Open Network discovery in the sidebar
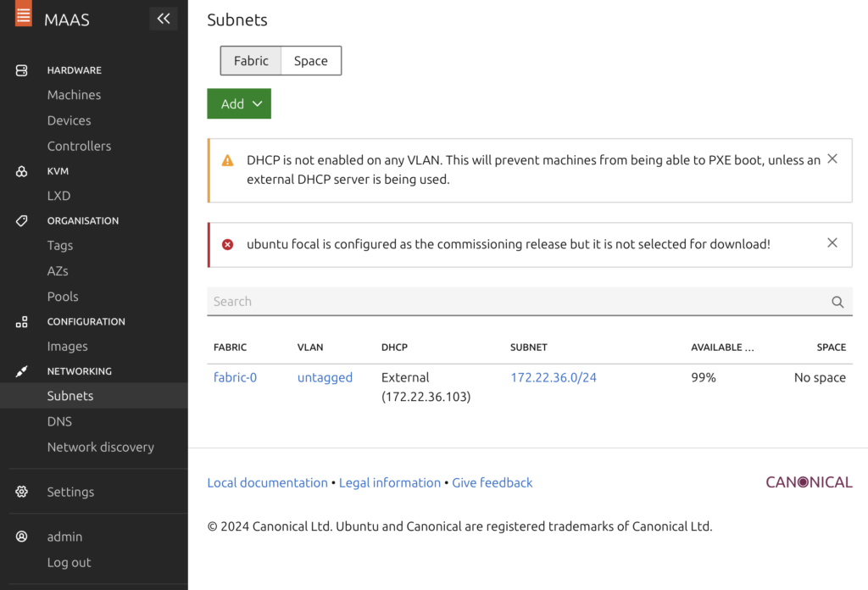 click(101, 447)
